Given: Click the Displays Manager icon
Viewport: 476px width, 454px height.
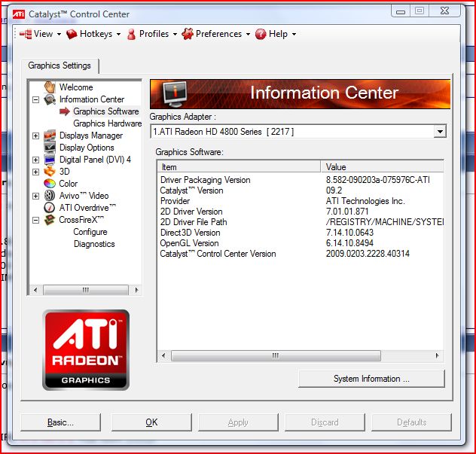Looking at the screenshot, I should pyautogui.click(x=50, y=136).
